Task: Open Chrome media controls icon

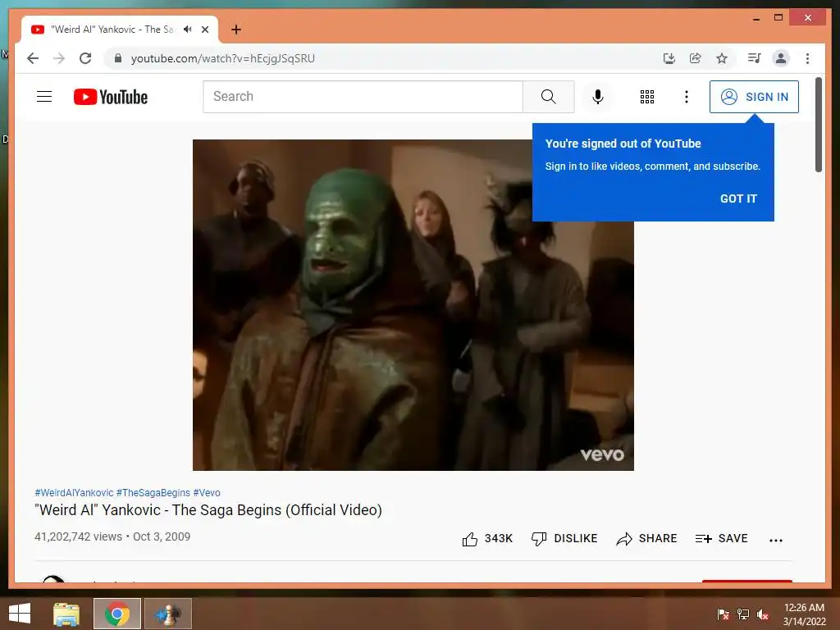Action: click(755, 58)
